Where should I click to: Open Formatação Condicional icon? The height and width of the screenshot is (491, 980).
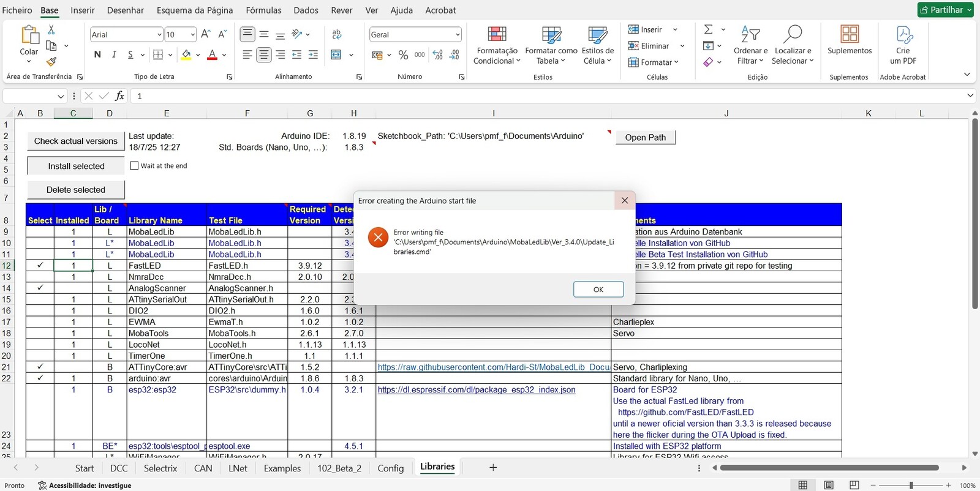click(497, 34)
